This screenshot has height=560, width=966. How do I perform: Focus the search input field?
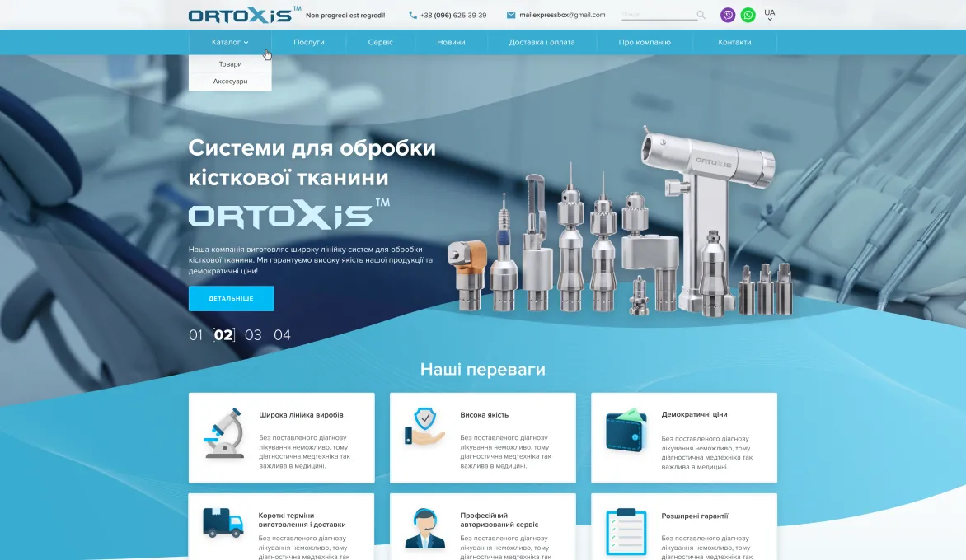pos(659,15)
